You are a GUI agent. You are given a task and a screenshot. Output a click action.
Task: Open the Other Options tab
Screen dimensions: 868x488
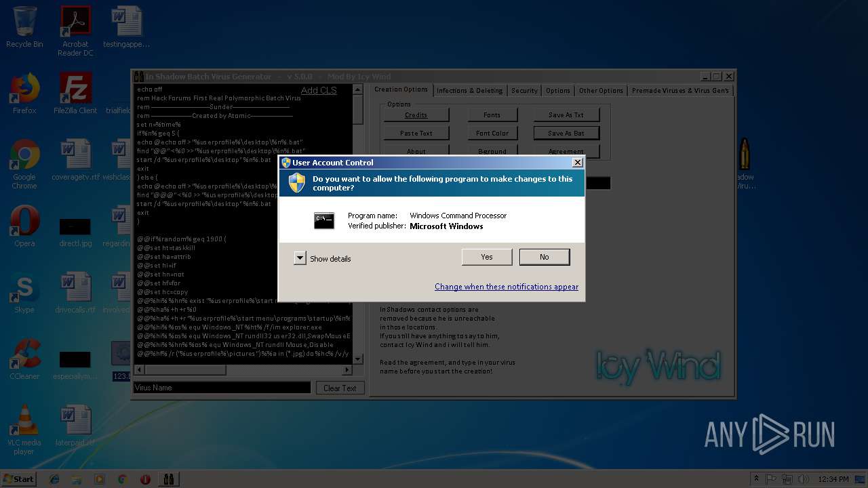(601, 90)
